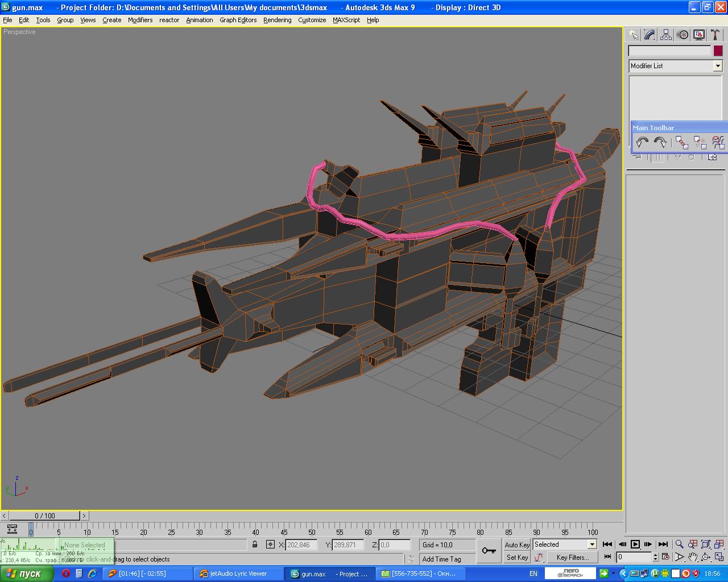Image resolution: width=728 pixels, height=582 pixels.
Task: Open the object color swatch
Action: pyautogui.click(x=718, y=51)
